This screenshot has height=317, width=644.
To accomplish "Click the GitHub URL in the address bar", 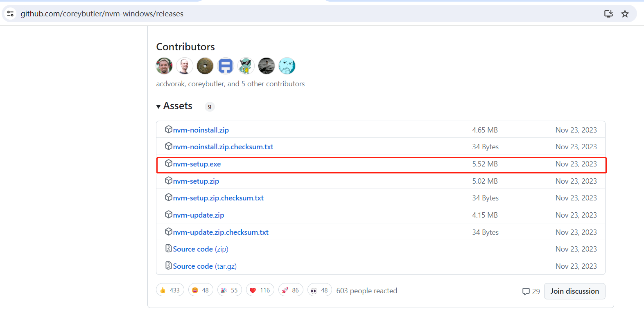I will (102, 13).
